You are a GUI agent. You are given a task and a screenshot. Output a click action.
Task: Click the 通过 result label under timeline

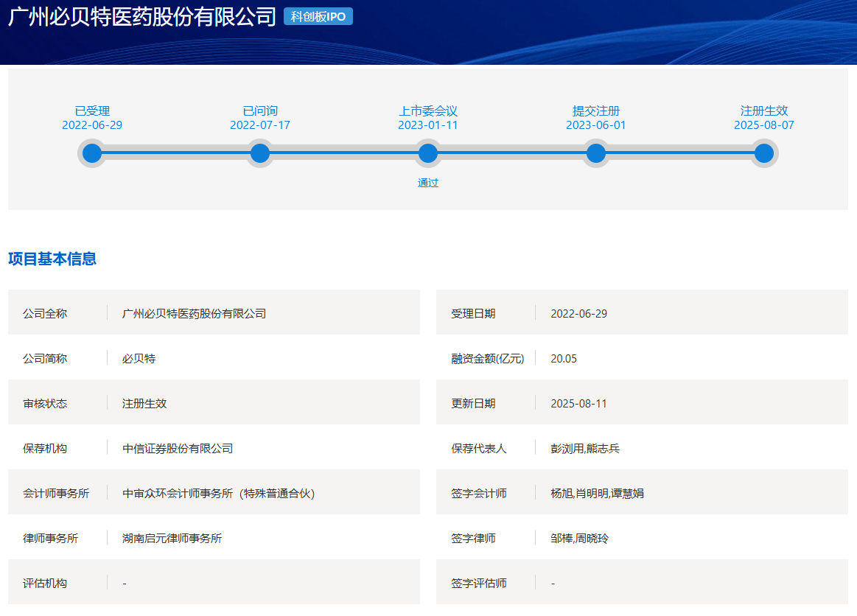click(428, 183)
